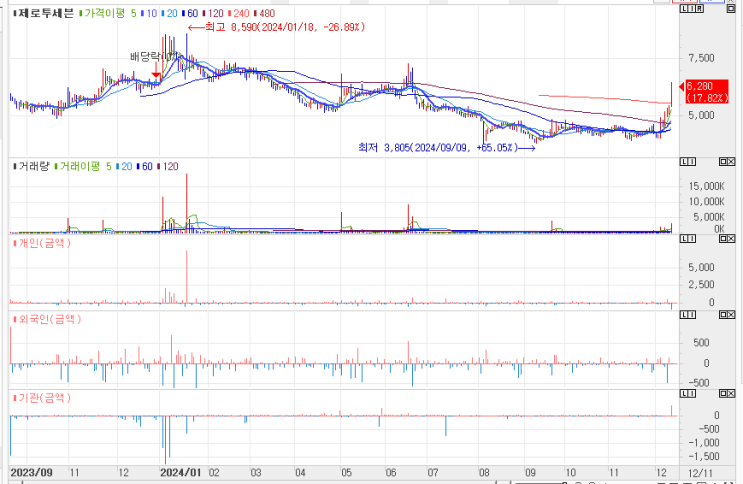Click the 500 axis label in 외국인 panel
Screen dimensions: 743x484
701,343
